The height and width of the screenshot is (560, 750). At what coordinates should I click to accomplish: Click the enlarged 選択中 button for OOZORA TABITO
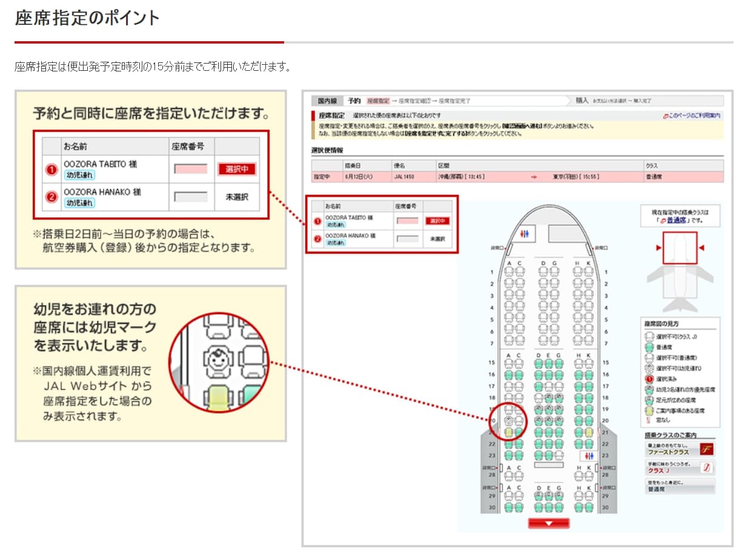[237, 170]
